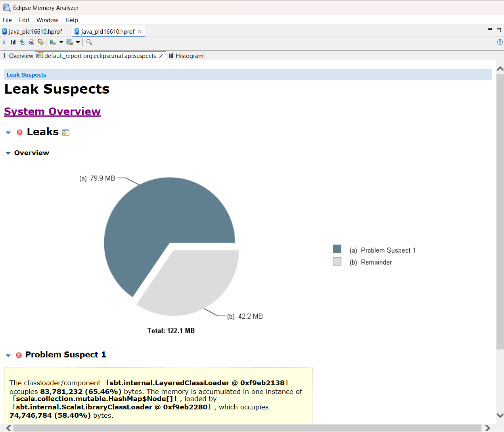Switch to the Overview tab

[18, 56]
